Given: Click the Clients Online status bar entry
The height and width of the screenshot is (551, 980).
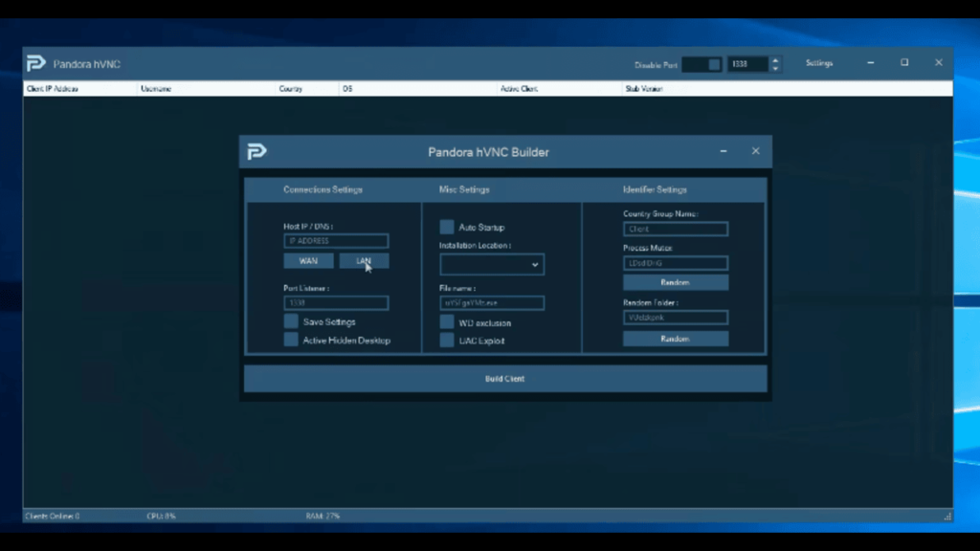Looking at the screenshot, I should tap(53, 516).
